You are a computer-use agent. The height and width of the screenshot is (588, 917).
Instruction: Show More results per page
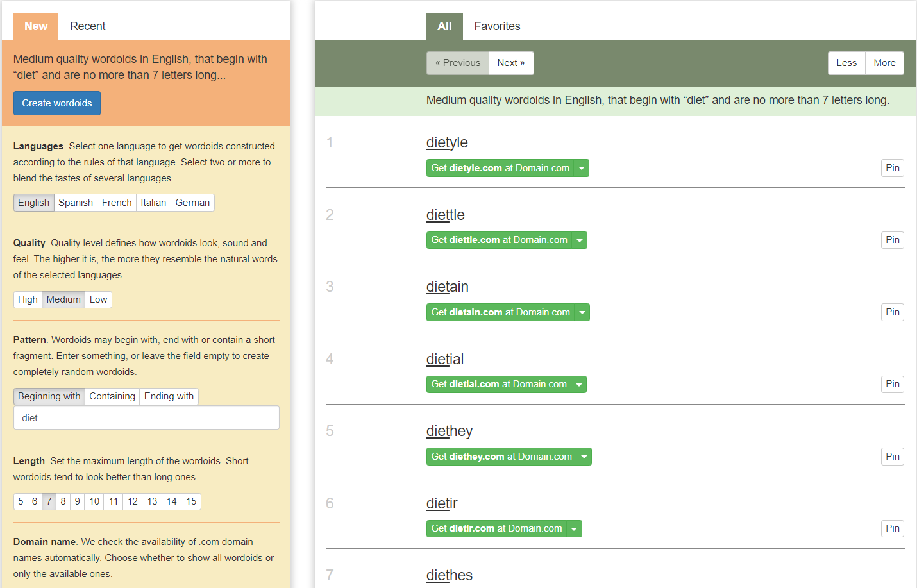tap(884, 63)
